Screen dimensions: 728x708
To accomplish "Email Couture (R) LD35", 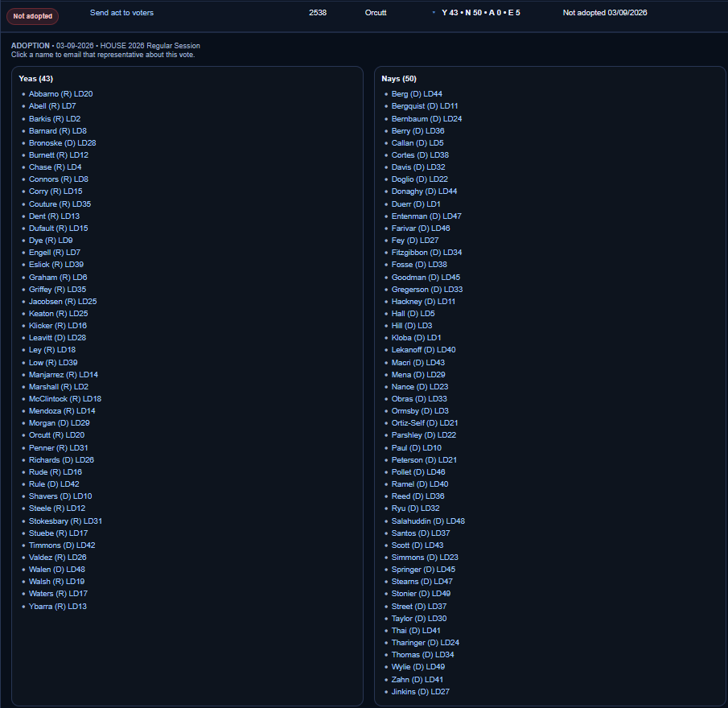I will click(x=60, y=204).
